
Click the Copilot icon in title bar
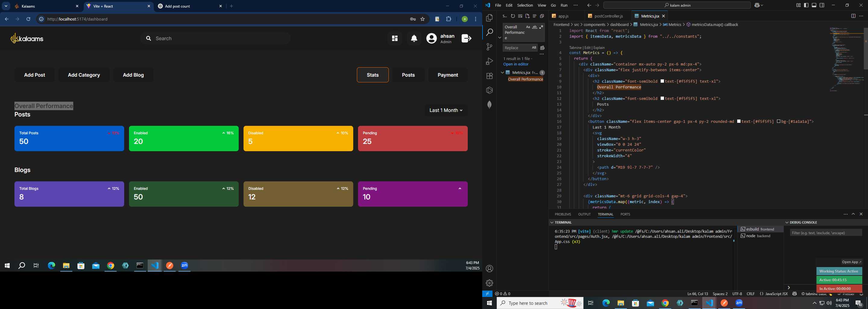coord(757,5)
